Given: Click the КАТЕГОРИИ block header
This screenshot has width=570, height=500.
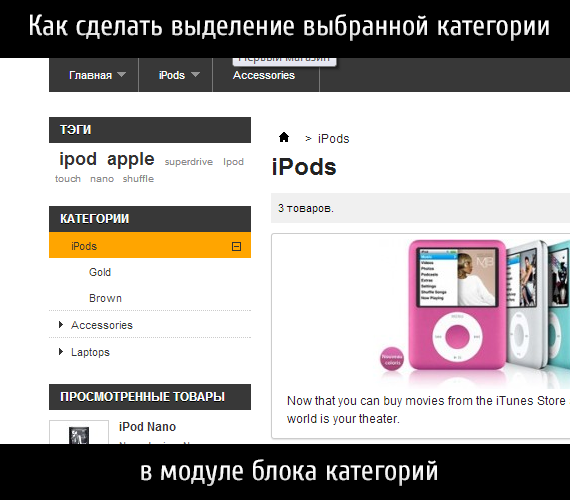Looking at the screenshot, I should point(150,219).
